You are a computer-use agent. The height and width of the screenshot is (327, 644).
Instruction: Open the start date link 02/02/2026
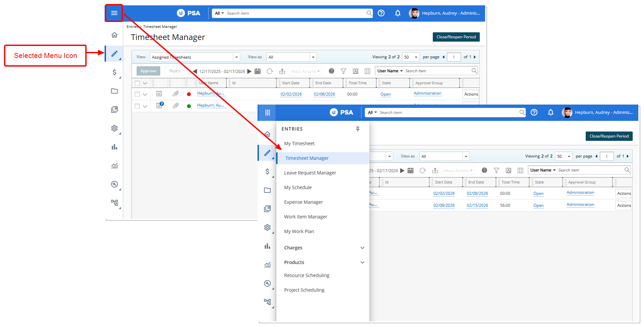291,94
